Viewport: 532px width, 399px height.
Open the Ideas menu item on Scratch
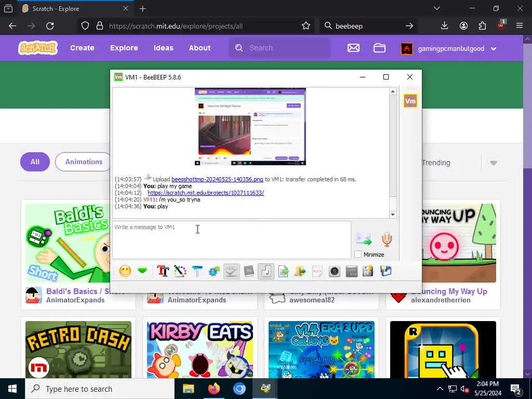(164, 48)
